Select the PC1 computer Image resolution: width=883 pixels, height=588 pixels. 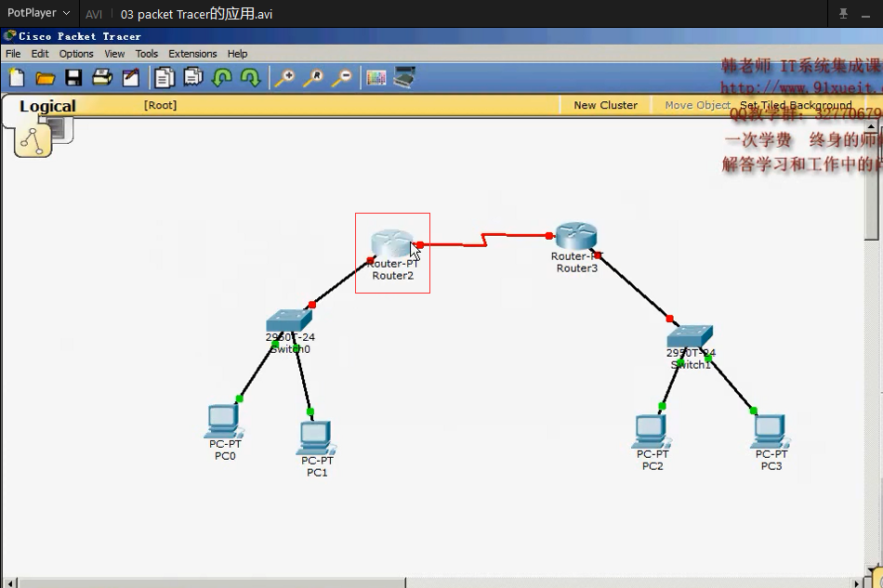coord(316,438)
